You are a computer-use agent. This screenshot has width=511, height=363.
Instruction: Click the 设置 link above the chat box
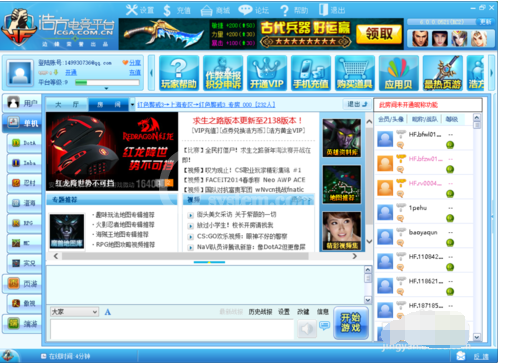[284, 312]
